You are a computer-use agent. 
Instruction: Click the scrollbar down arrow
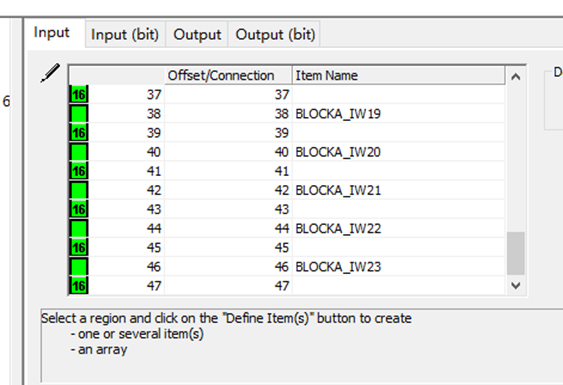click(x=516, y=286)
